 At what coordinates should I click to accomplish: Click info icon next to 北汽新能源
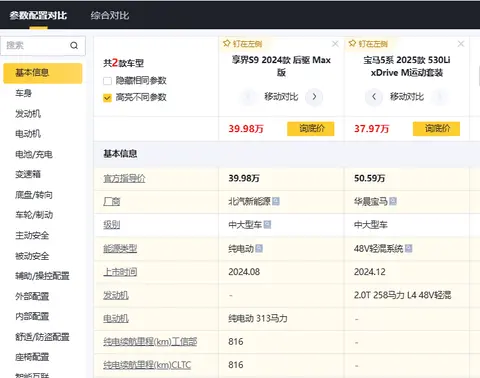[x=276, y=201]
